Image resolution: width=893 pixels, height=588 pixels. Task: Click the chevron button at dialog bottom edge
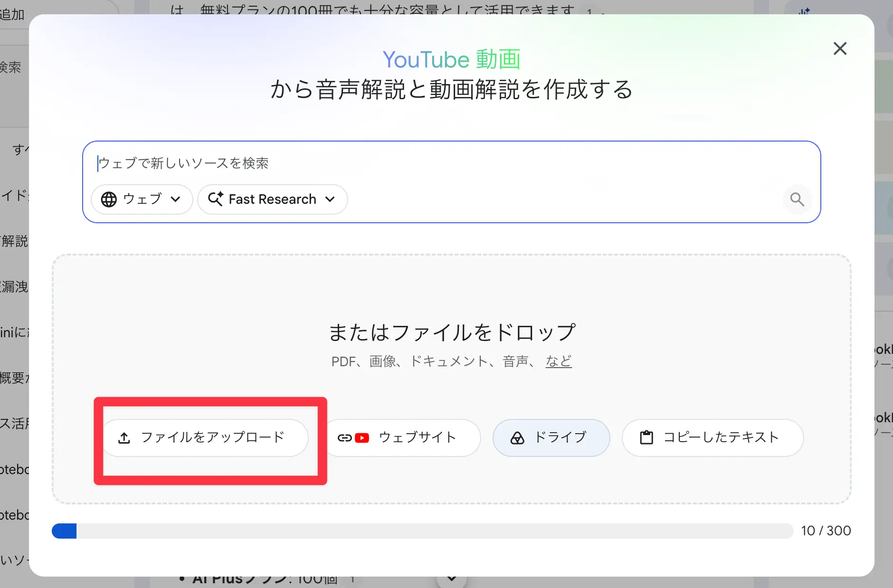452,579
